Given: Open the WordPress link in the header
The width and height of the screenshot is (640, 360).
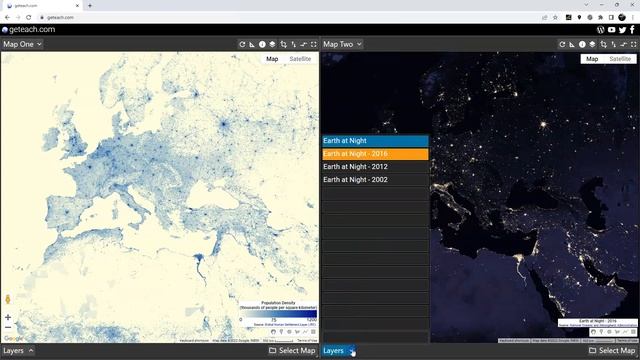Looking at the screenshot, I should [600, 29].
